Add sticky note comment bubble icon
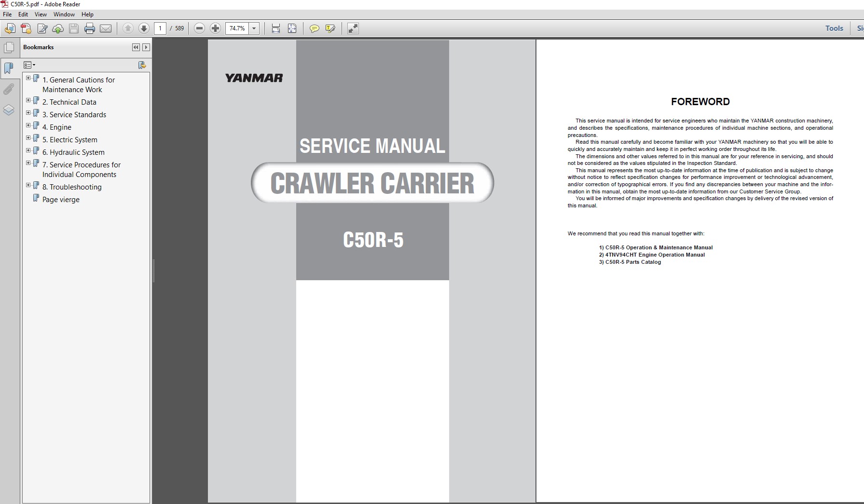The height and width of the screenshot is (504, 864). (x=315, y=28)
